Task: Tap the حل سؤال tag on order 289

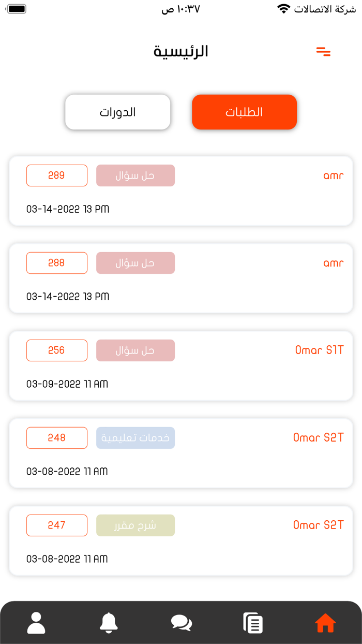Action: click(135, 175)
